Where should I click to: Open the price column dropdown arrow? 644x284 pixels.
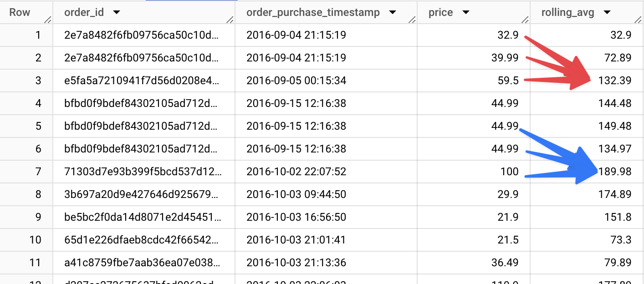tap(465, 13)
